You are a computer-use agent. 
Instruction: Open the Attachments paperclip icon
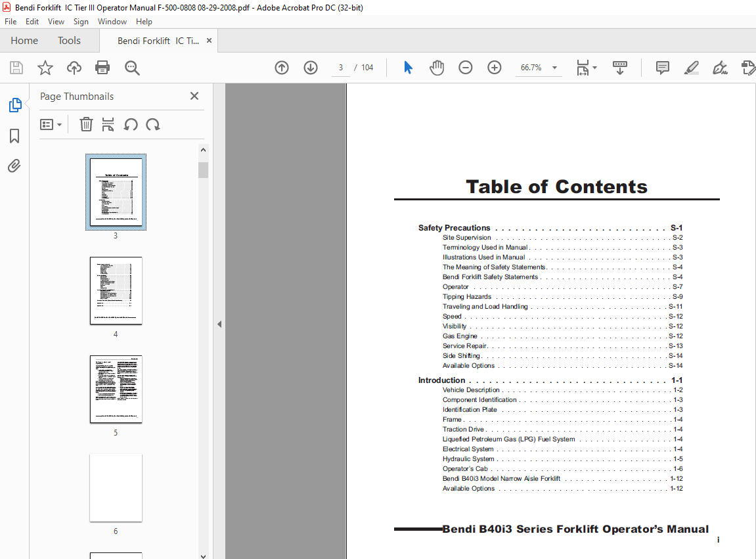point(14,166)
